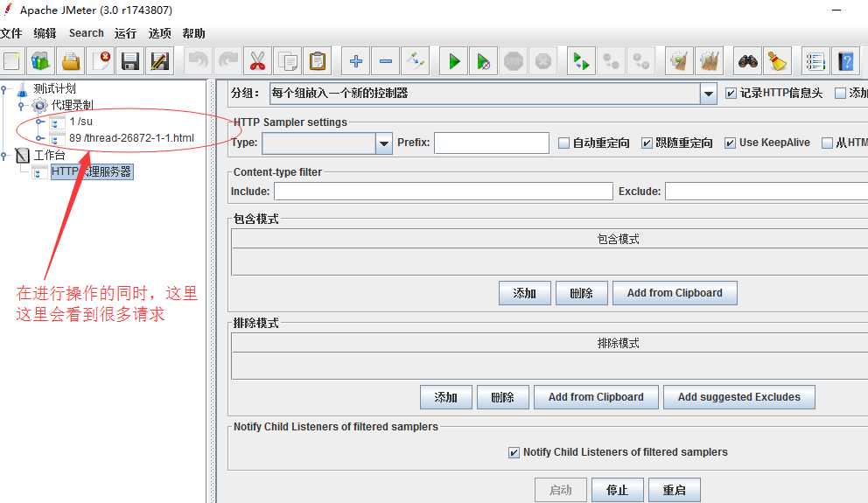Click Remote stop all icon
The width and height of the screenshot is (868, 503).
tap(611, 61)
